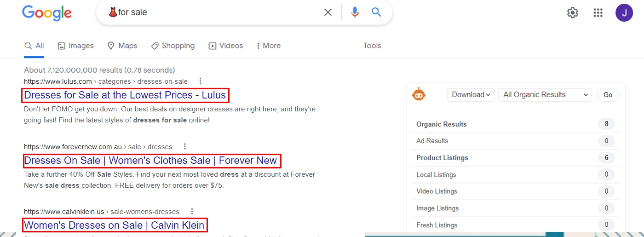Click the magnifier search submit icon
644x237 pixels.
point(377,12)
